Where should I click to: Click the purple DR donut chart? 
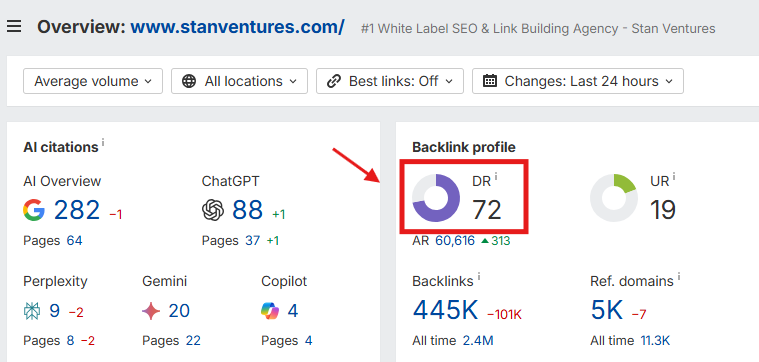click(436, 198)
